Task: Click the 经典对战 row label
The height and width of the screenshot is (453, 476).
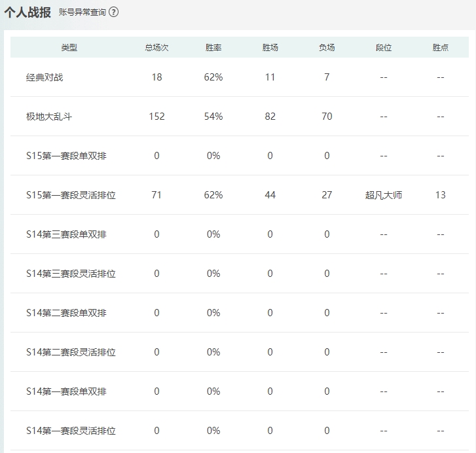Action: point(45,77)
